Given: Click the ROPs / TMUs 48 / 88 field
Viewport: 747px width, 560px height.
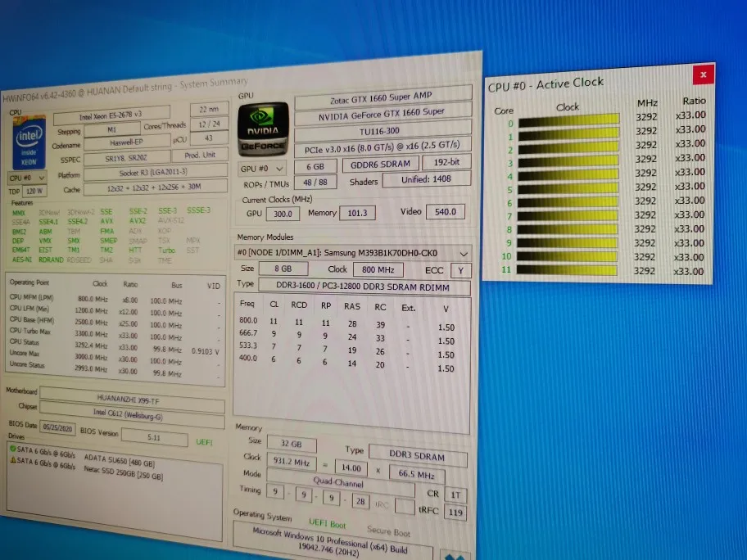Looking at the screenshot, I should tap(315, 183).
